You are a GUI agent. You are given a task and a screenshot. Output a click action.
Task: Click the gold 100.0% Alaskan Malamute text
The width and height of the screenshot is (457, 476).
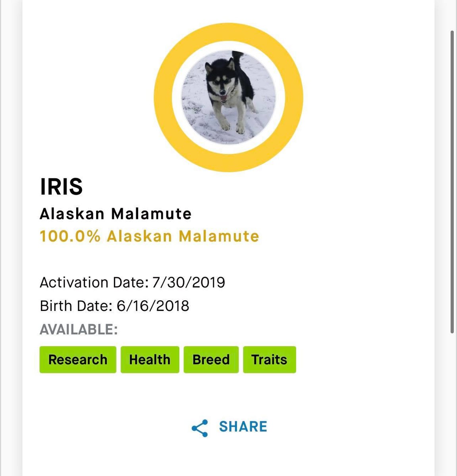149,236
